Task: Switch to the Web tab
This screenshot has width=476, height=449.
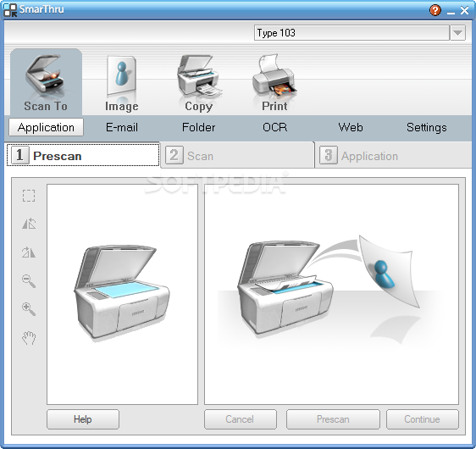Action: 351,127
